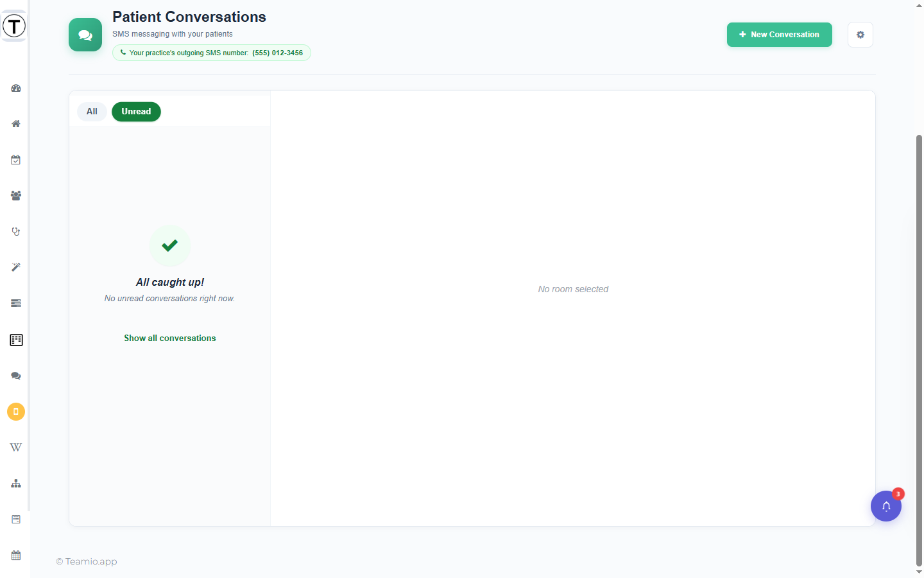Open the purple notification bell
Image resolution: width=924 pixels, height=578 pixels.
coord(886,506)
